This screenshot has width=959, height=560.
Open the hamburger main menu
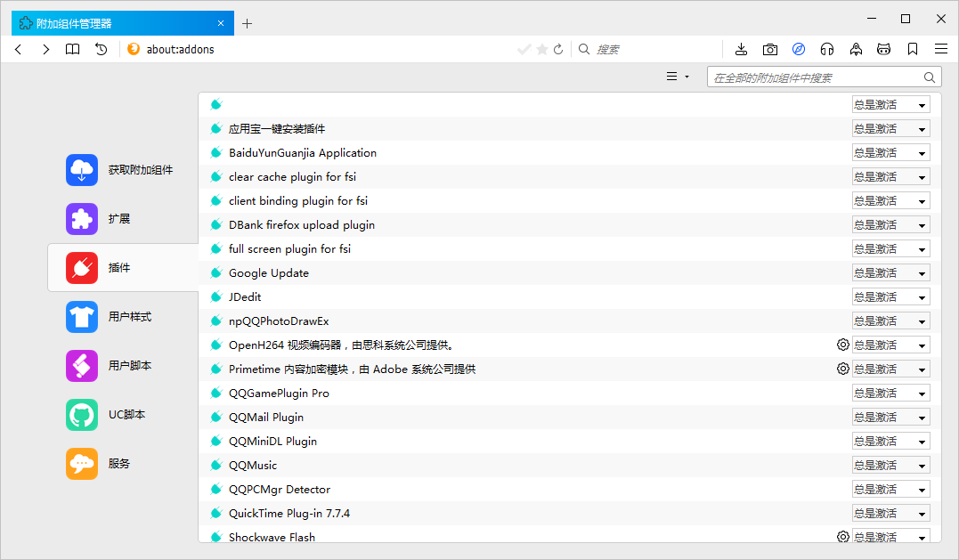[941, 50]
